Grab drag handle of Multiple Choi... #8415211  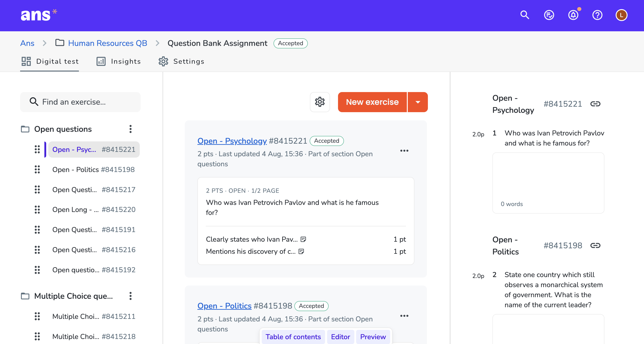pyautogui.click(x=37, y=316)
